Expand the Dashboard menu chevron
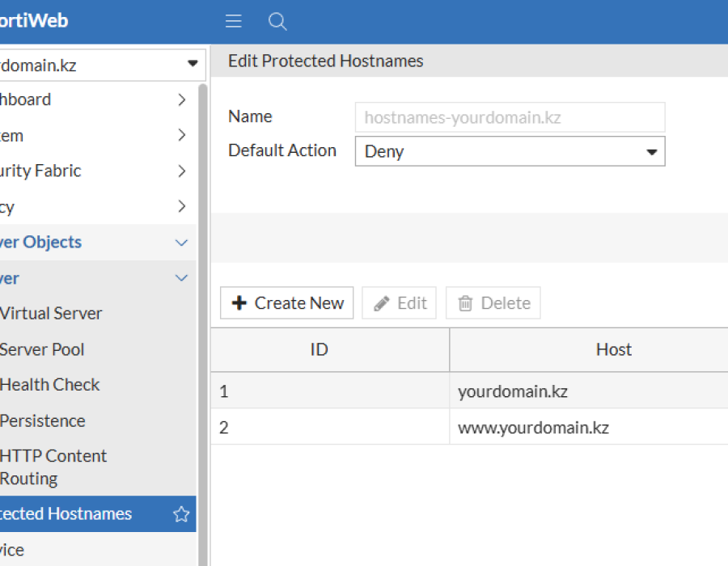Viewport: 728px width, 566px height. pos(181,99)
